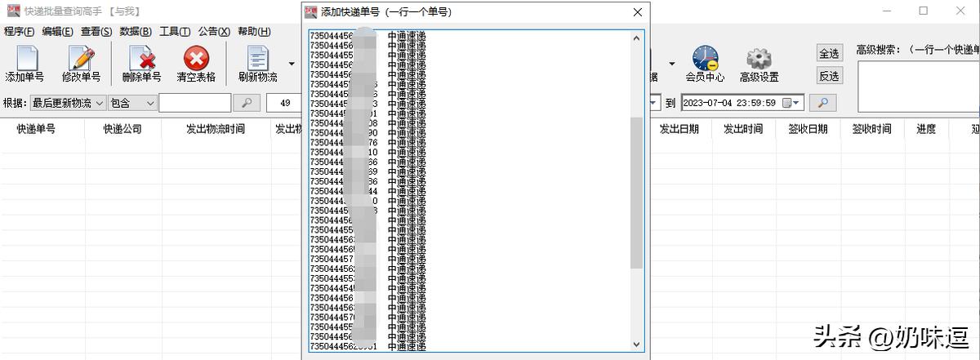Image resolution: width=980 pixels, height=360 pixels.
Task: Sort by 发出时间 column header
Action: tap(743, 129)
